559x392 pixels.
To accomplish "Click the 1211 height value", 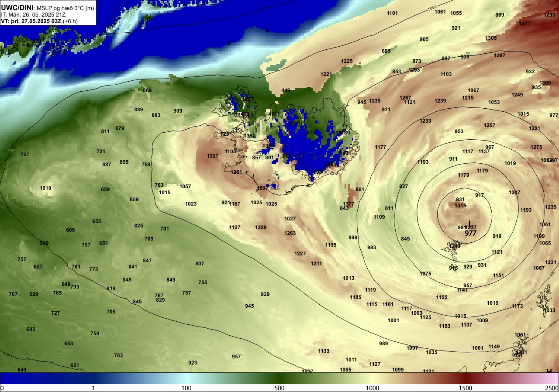I will pyautogui.click(x=316, y=264).
